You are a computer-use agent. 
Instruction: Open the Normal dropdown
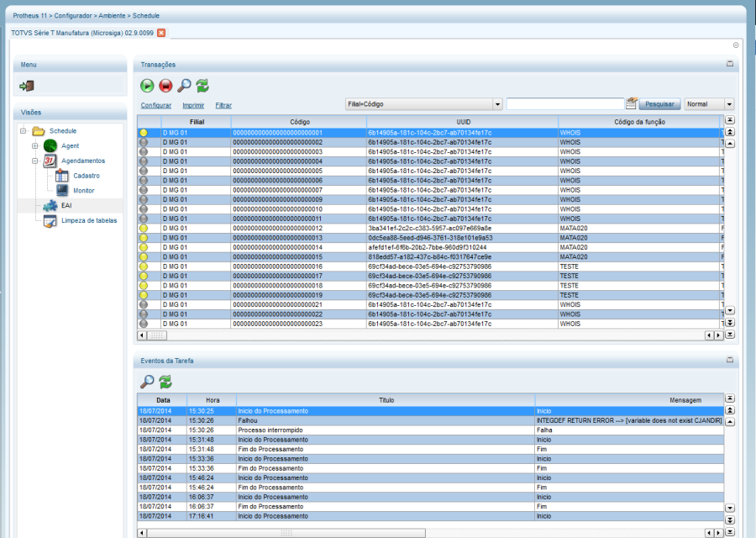coord(729,104)
